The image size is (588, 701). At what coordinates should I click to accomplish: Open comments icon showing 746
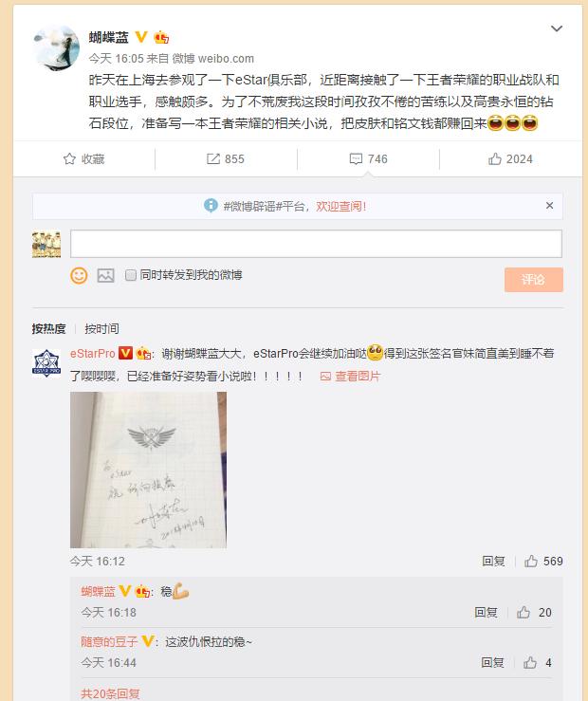[356, 158]
